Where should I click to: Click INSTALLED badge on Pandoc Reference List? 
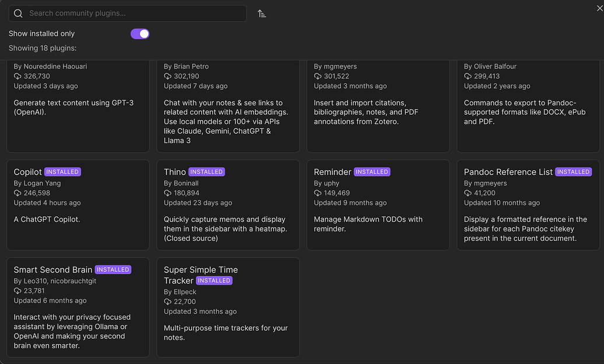(x=573, y=172)
